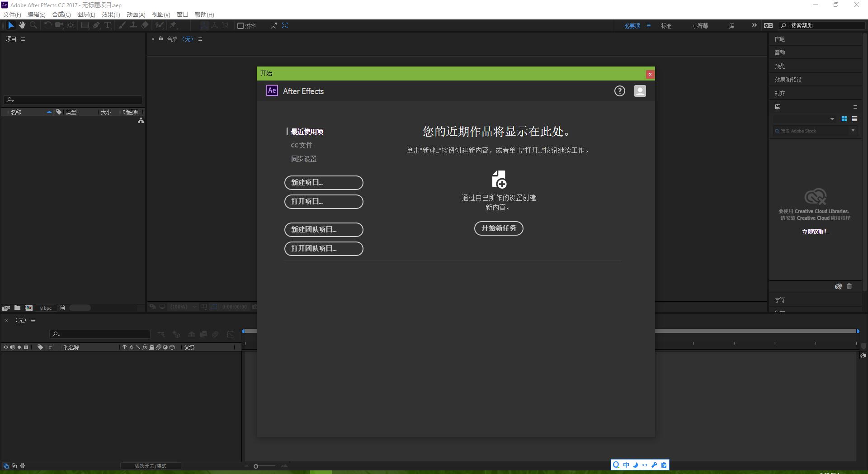This screenshot has height=474, width=868.
Task: Select the Zoom magnifier tool
Action: [33, 25]
